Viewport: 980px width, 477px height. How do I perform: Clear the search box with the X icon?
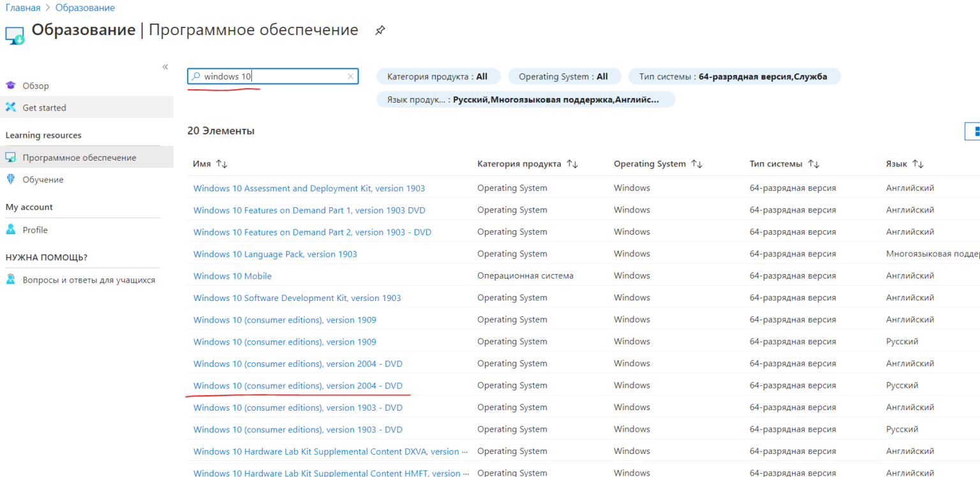350,77
